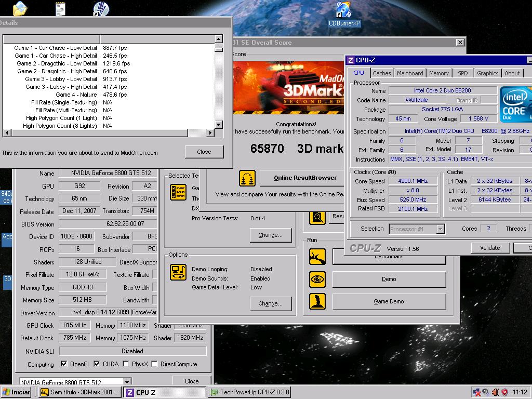Switch to CPU-Z taskbar button
Screen dimensions: 532x399
[165, 392]
